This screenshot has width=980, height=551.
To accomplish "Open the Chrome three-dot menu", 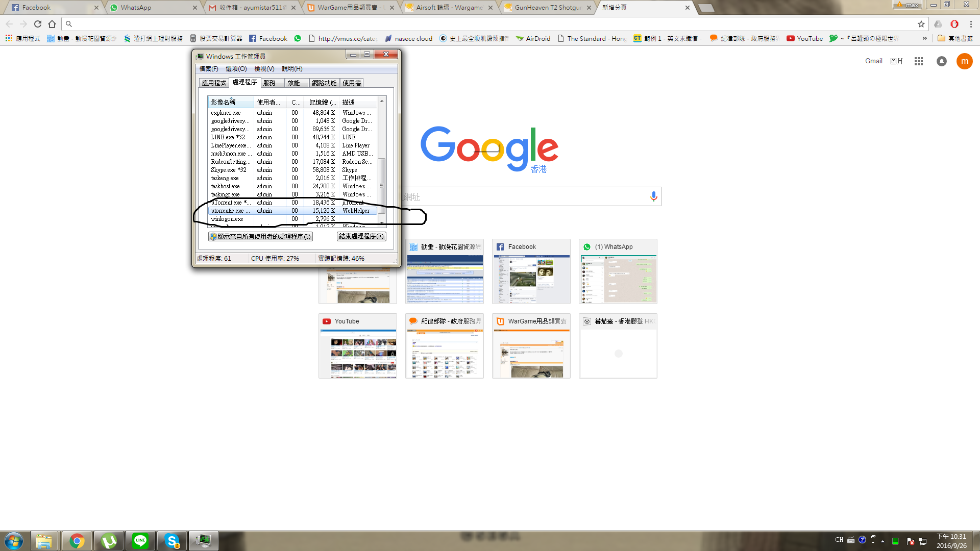I will (971, 24).
